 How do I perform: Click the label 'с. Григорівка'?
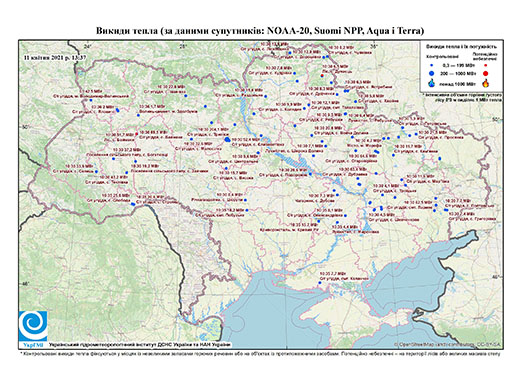point(484,219)
